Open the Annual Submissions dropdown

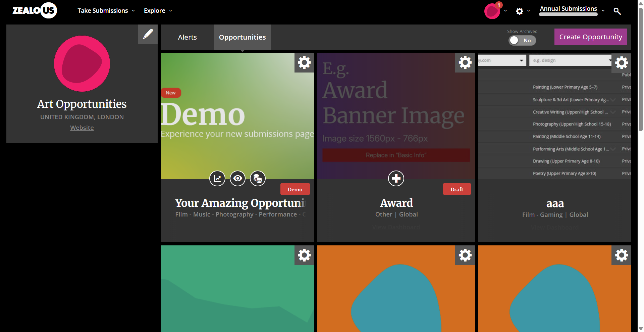pos(572,9)
